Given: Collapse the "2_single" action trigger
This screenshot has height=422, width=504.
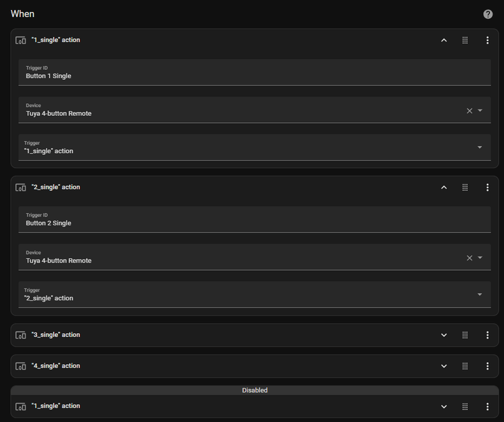Looking at the screenshot, I should (x=444, y=188).
